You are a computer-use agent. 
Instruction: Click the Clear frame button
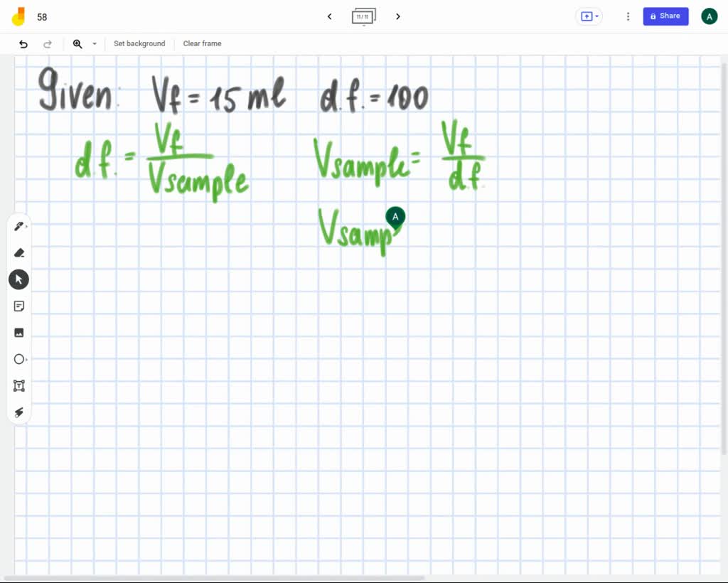[202, 43]
